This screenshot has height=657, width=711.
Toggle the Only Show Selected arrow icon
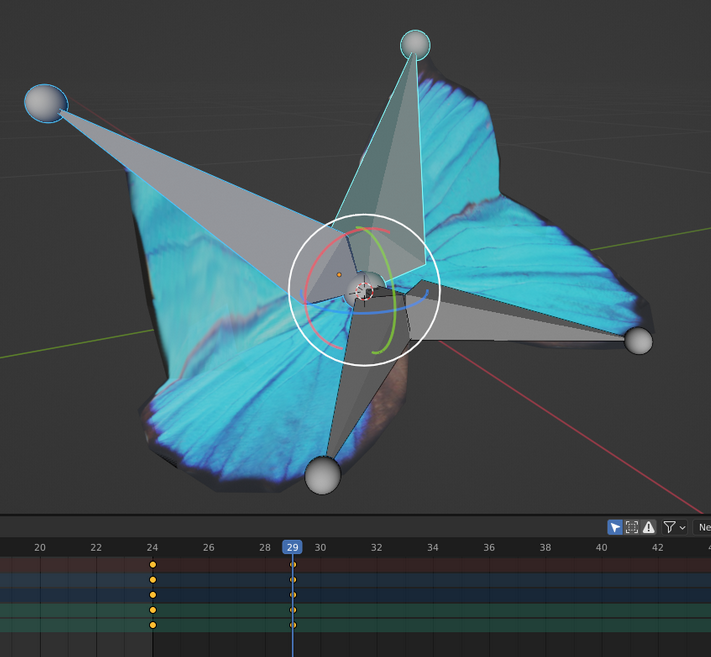615,527
